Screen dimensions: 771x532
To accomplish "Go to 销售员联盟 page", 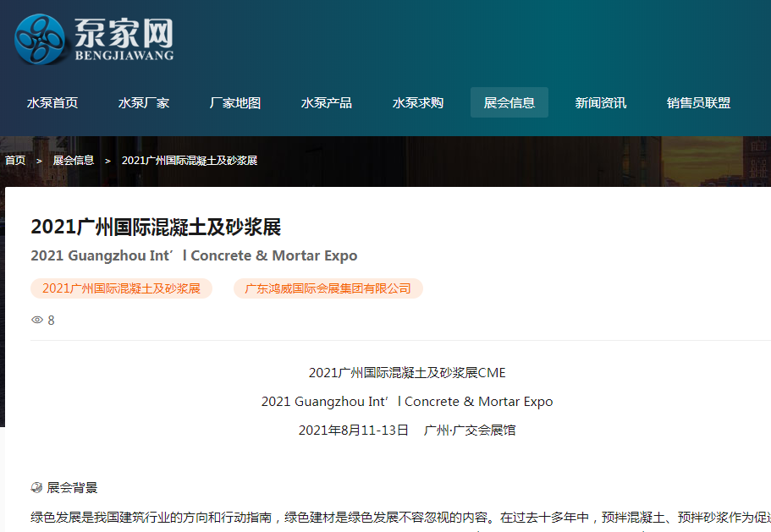I will point(698,102).
